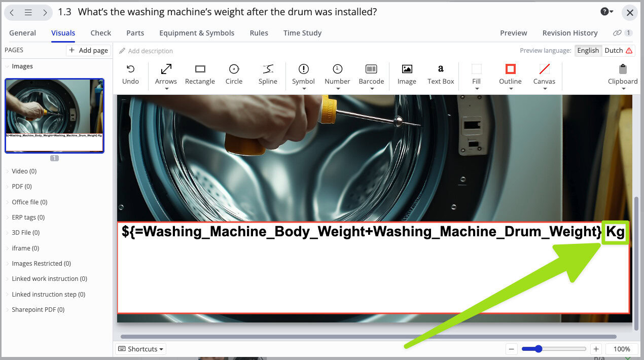Open the Shortcuts dropdown
644x360 pixels.
[140, 349]
